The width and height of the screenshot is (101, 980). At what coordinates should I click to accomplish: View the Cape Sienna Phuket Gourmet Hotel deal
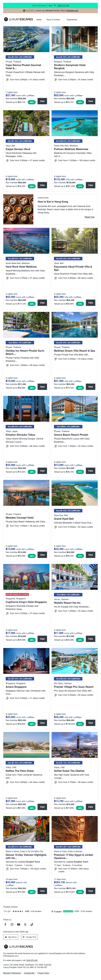point(42,101)
